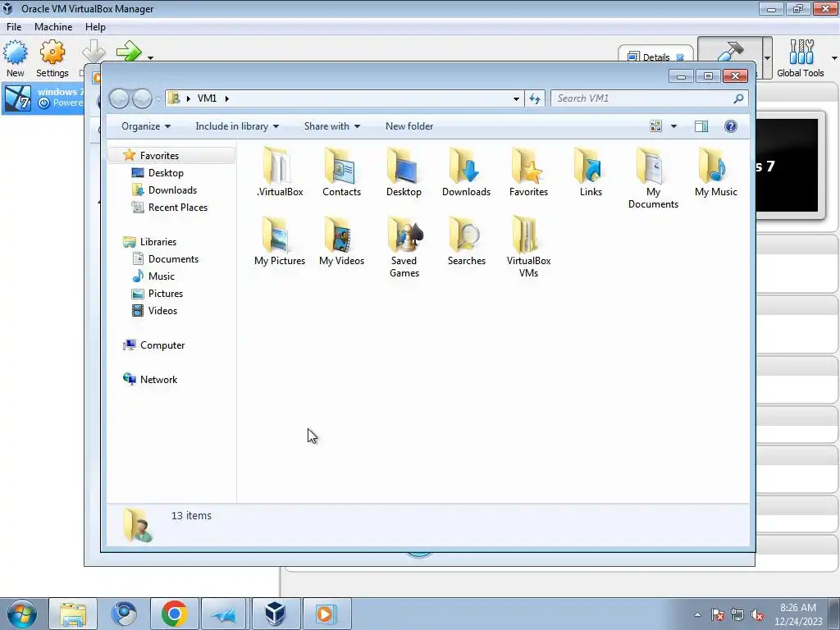Open the Organize dropdown

[x=146, y=126]
